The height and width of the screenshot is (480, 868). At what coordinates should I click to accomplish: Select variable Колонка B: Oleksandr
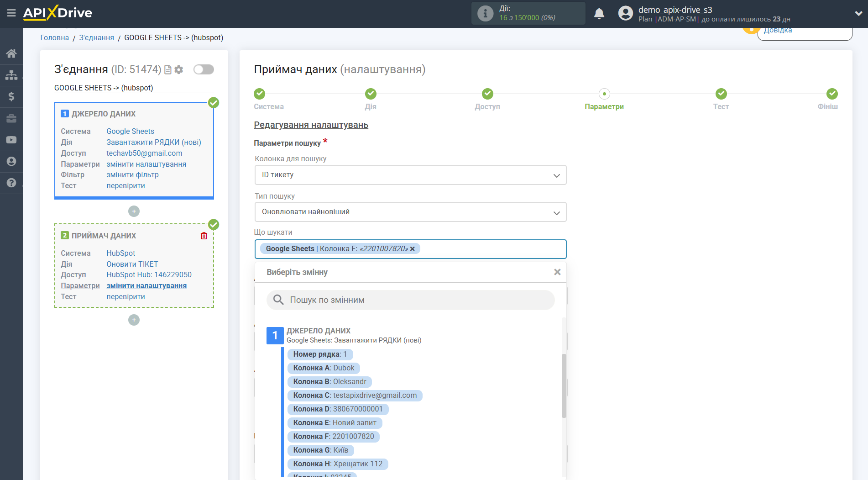tap(329, 381)
